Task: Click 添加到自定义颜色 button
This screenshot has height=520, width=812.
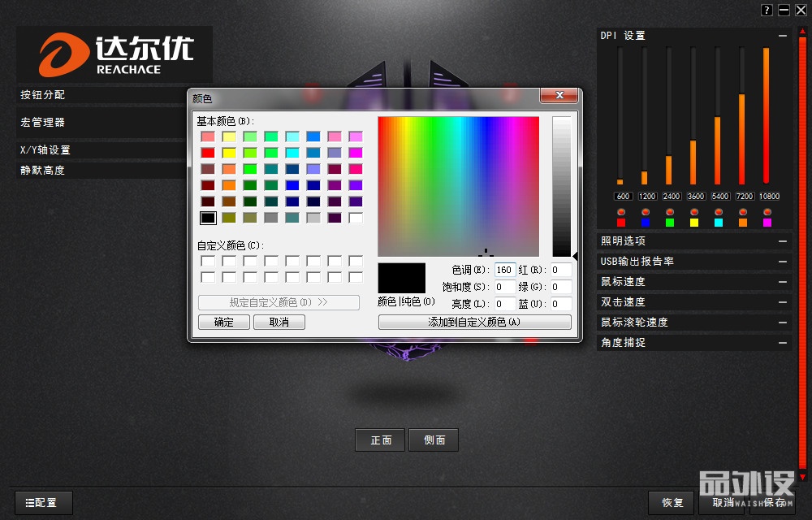Action: pyautogui.click(x=474, y=322)
